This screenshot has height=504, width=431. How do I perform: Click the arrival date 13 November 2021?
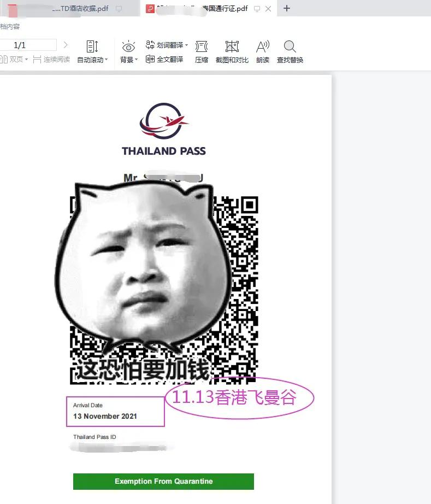click(105, 416)
